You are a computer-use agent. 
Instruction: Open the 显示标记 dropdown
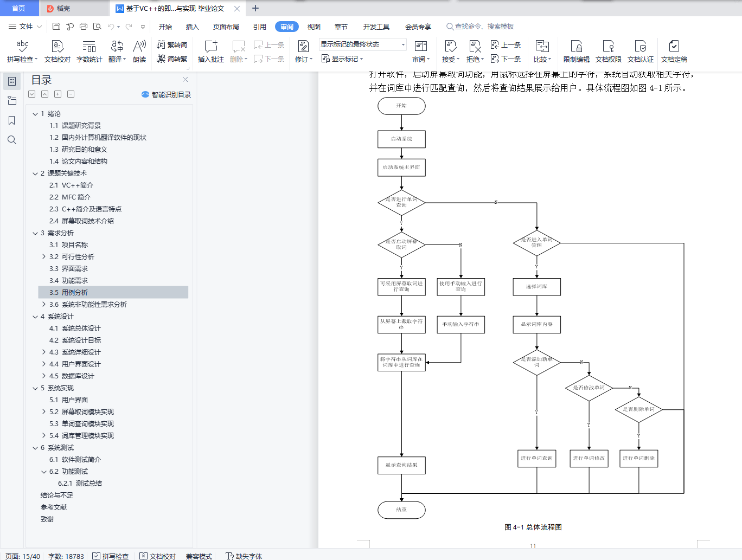tap(342, 59)
